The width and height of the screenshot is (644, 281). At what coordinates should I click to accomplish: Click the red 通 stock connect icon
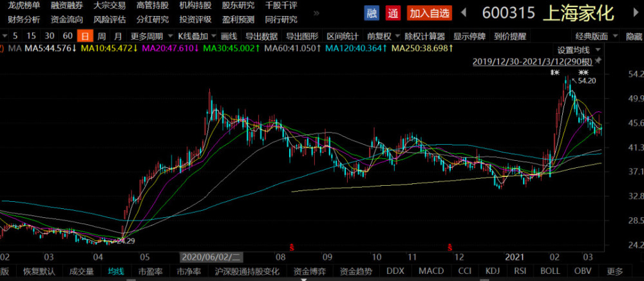point(393,14)
